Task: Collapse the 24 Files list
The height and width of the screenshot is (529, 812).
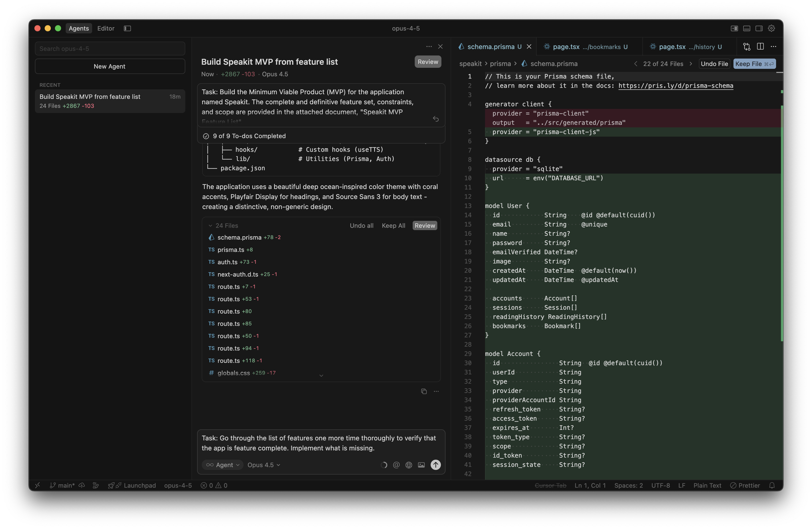Action: (x=210, y=225)
